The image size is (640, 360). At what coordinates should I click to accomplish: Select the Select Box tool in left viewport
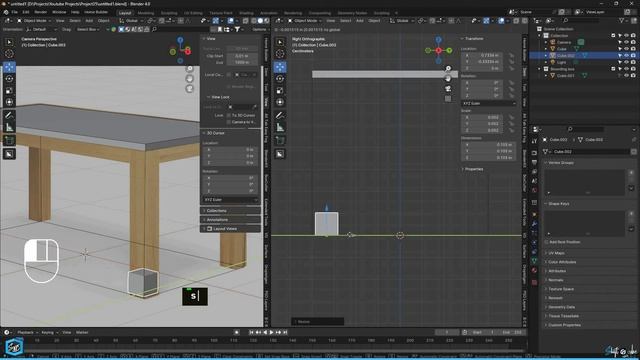click(9, 42)
